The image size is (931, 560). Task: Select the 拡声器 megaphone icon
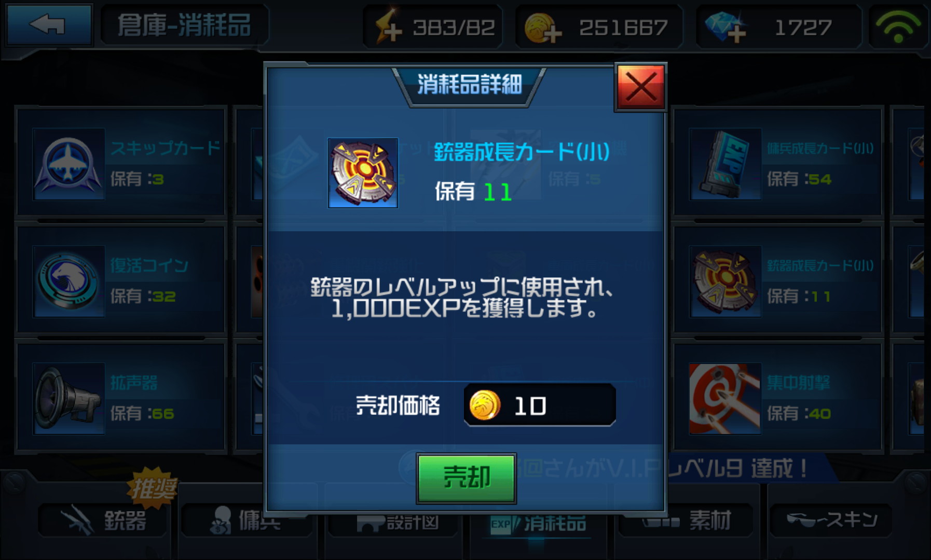[69, 398]
